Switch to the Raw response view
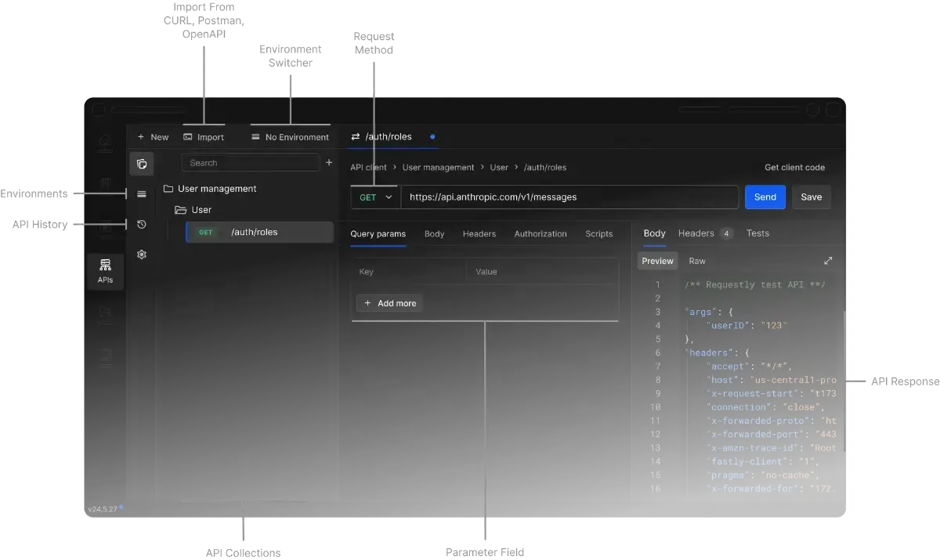 697,261
